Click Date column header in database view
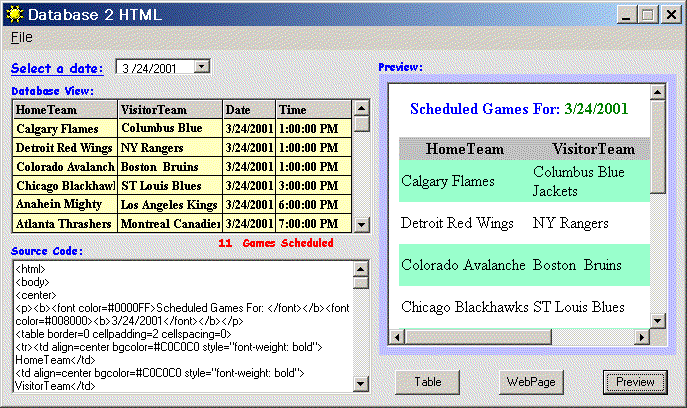The height and width of the screenshot is (408, 687). point(249,110)
